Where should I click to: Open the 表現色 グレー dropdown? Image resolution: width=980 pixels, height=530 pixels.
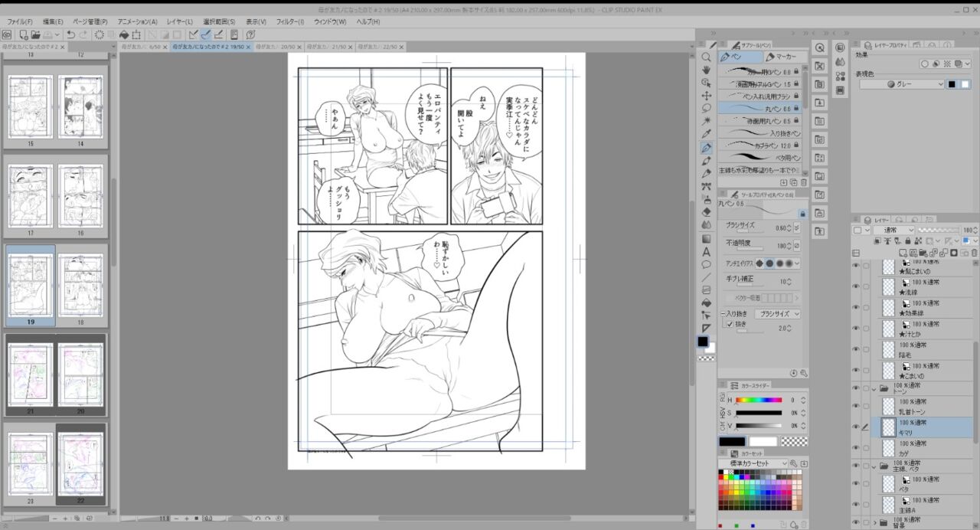click(x=901, y=84)
